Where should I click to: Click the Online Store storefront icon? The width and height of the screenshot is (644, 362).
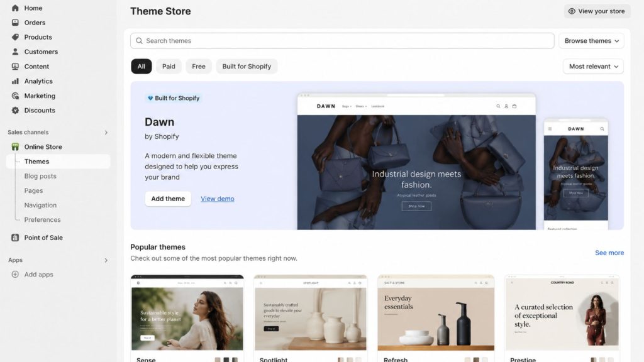(x=15, y=146)
